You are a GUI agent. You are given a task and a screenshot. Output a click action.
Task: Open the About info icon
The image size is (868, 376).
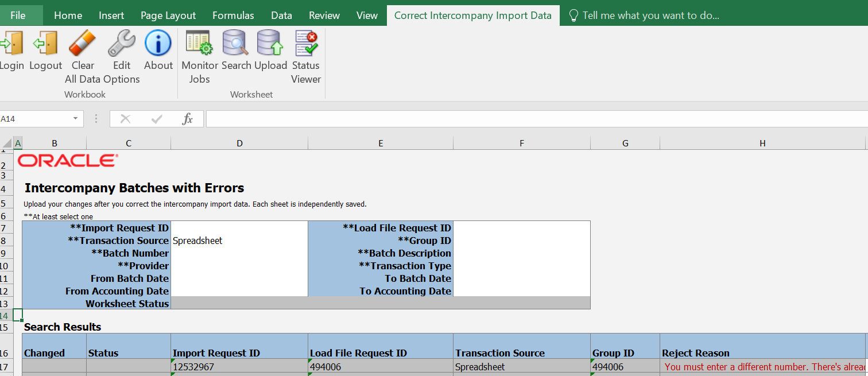coord(158,43)
